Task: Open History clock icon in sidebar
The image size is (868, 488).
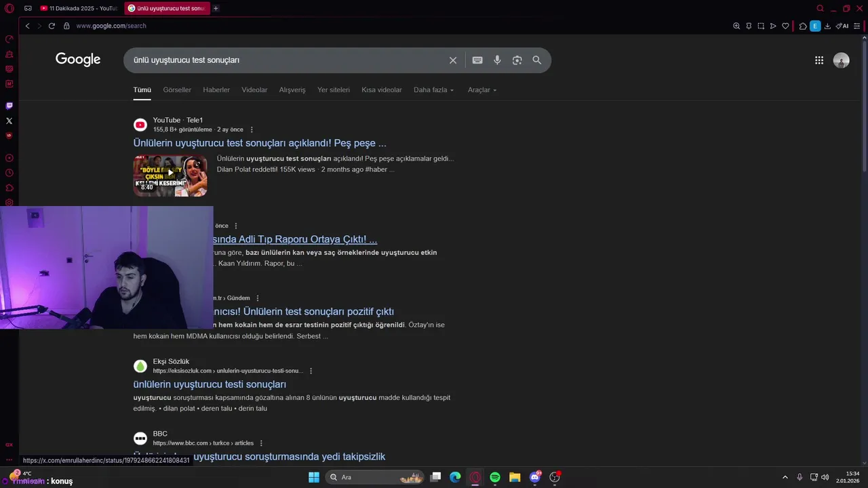Action: [9, 173]
